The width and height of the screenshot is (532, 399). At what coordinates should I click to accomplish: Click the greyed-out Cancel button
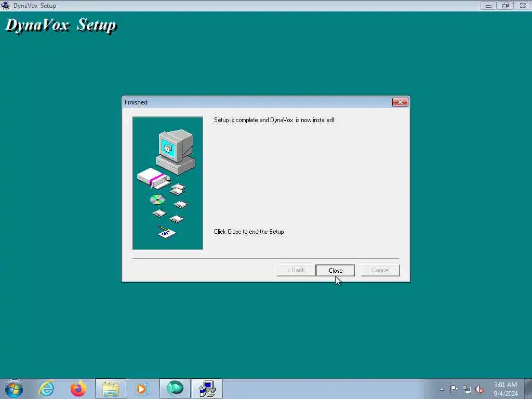[x=380, y=270]
